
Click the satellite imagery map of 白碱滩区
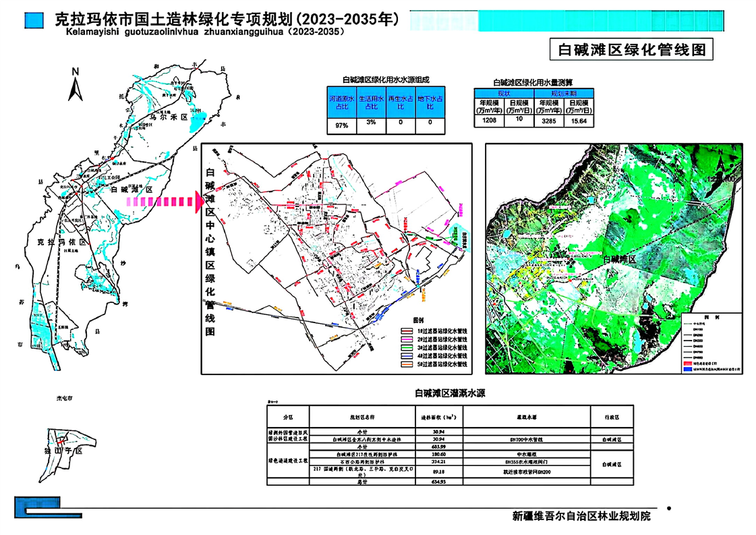click(614, 258)
